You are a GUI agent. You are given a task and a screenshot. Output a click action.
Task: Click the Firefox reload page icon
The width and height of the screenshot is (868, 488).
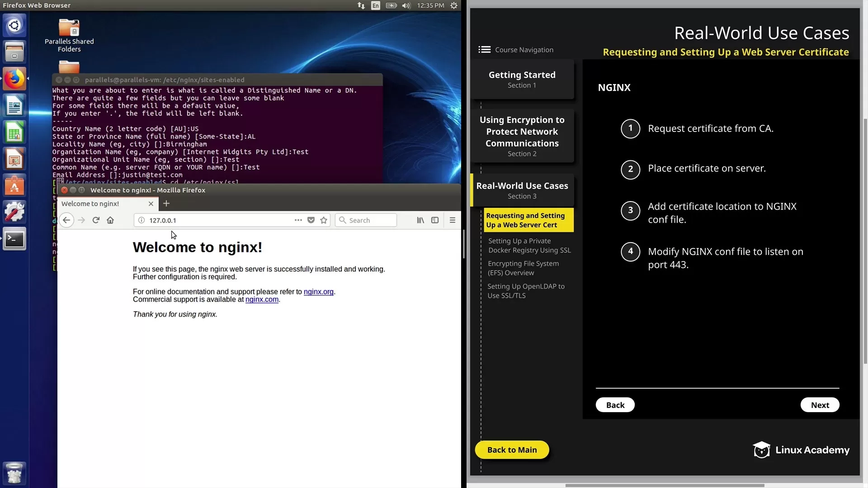point(96,220)
